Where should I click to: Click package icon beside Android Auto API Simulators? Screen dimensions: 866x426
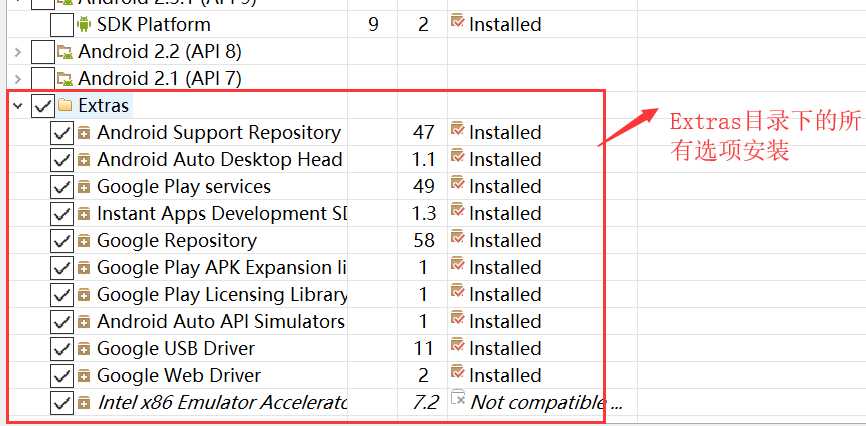pos(84,322)
